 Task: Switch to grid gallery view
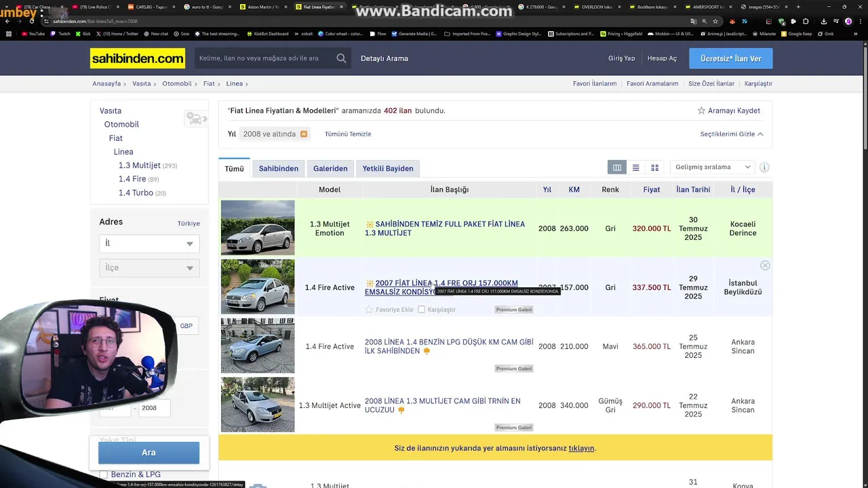coord(655,167)
